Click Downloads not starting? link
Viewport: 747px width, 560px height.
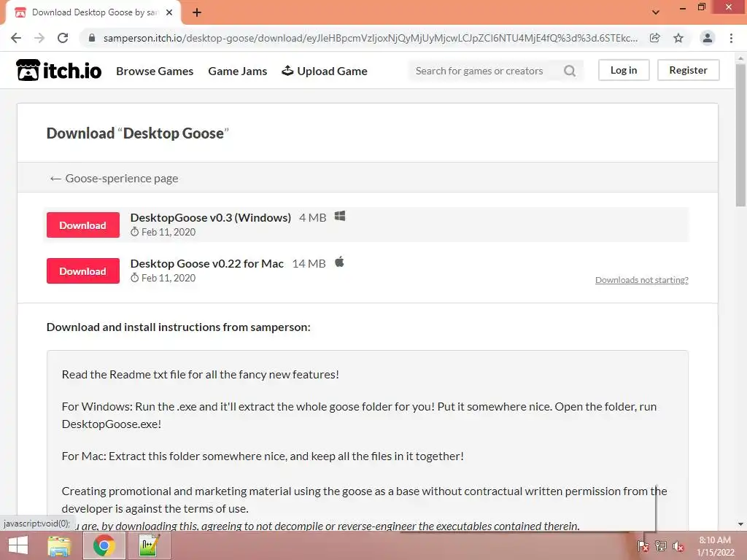[642, 280]
